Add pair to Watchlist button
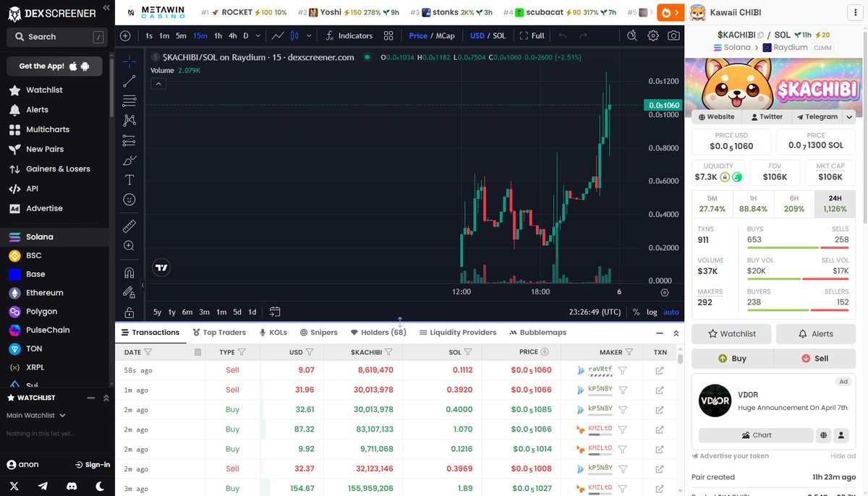Viewport: 868px width, 496px height. click(x=731, y=334)
